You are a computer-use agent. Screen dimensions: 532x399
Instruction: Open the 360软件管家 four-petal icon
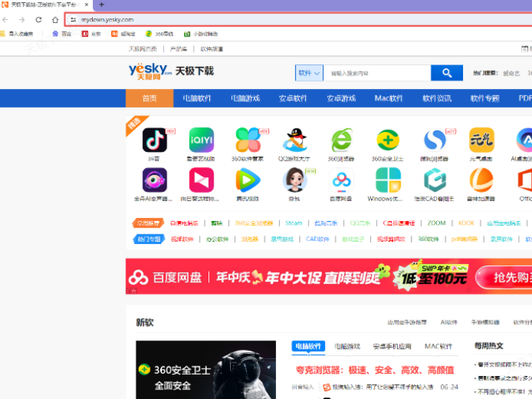point(248,139)
